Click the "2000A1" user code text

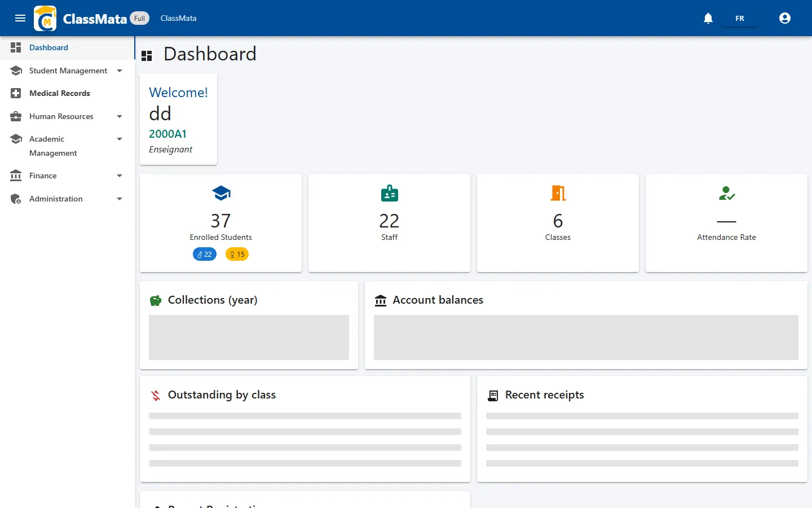click(x=168, y=134)
